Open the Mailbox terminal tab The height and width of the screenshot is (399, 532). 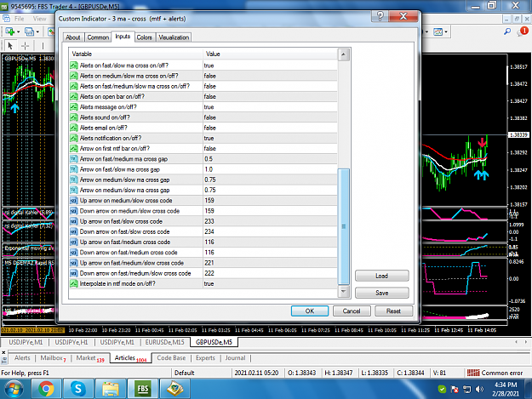[x=53, y=358]
